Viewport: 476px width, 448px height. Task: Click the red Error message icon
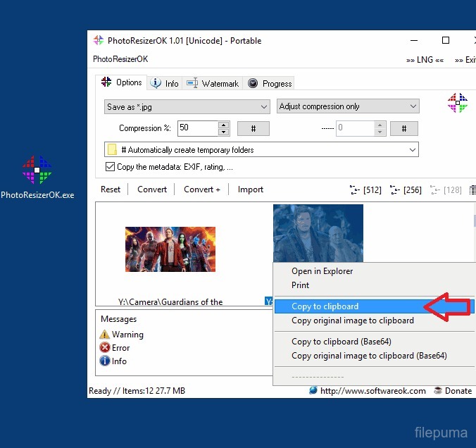click(105, 347)
